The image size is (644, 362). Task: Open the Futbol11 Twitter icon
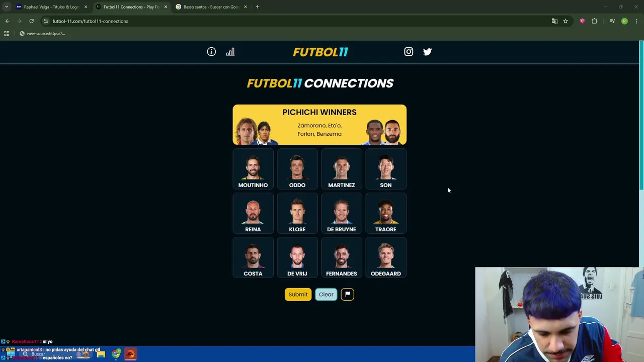coord(427,52)
